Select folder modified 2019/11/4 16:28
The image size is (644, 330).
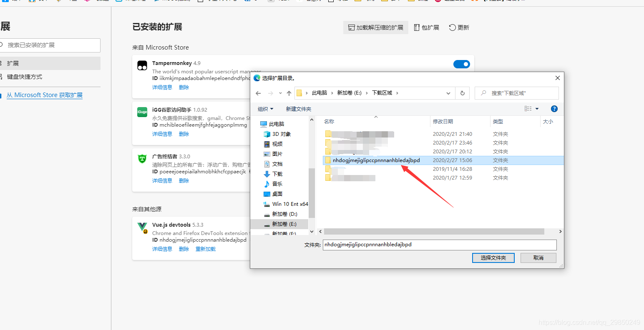coord(443,169)
